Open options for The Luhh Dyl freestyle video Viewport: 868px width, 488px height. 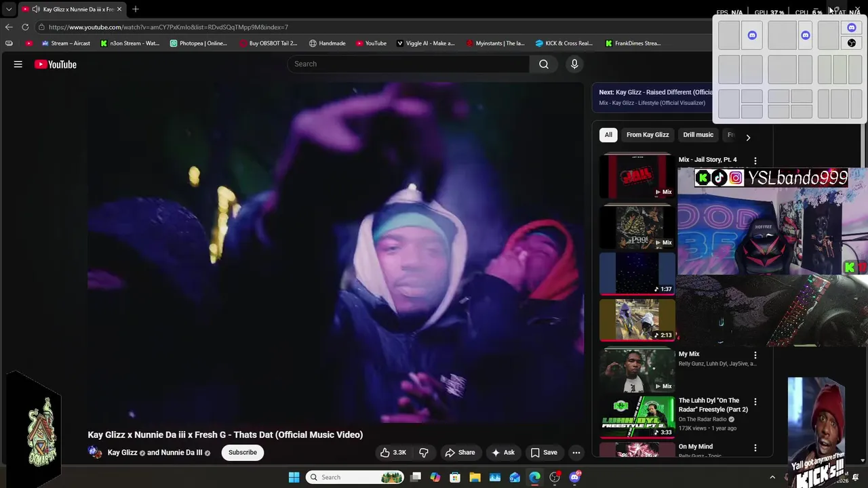pos(755,402)
